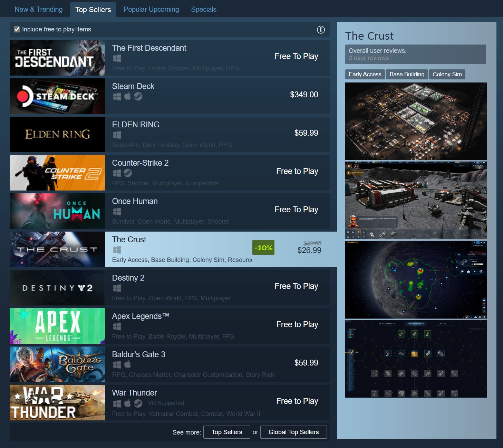Click the Destiny 2 capsule image

[57, 288]
